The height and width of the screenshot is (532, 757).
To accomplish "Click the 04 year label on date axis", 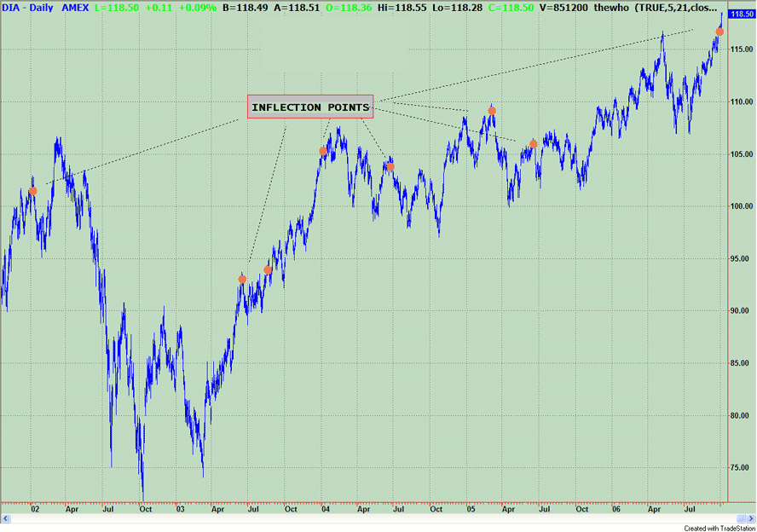I will (326, 509).
